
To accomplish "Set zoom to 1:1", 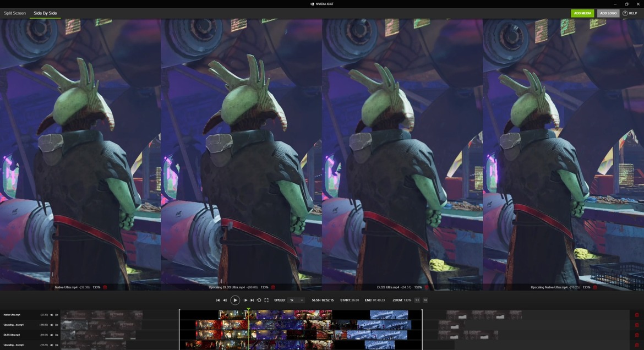I will tap(417, 300).
